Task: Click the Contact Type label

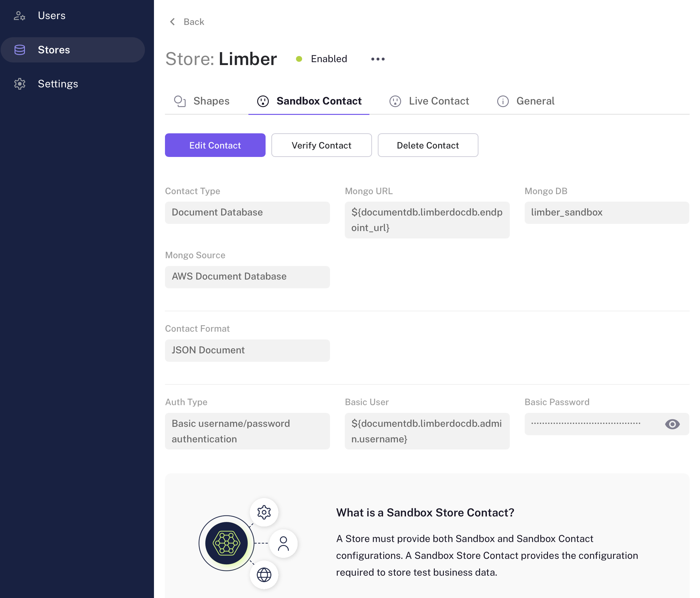Action: point(192,191)
